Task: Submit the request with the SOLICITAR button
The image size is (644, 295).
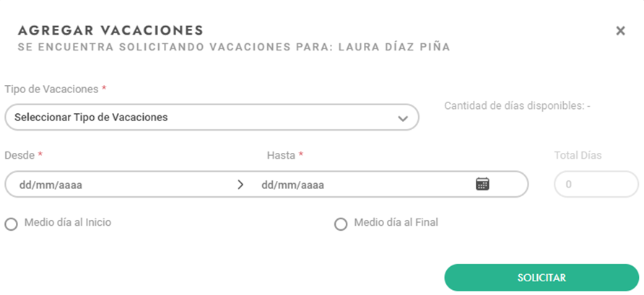Action: tap(541, 278)
